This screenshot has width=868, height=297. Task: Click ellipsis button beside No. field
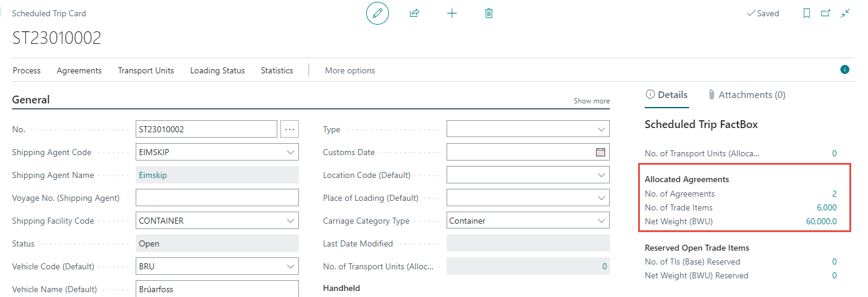click(289, 129)
